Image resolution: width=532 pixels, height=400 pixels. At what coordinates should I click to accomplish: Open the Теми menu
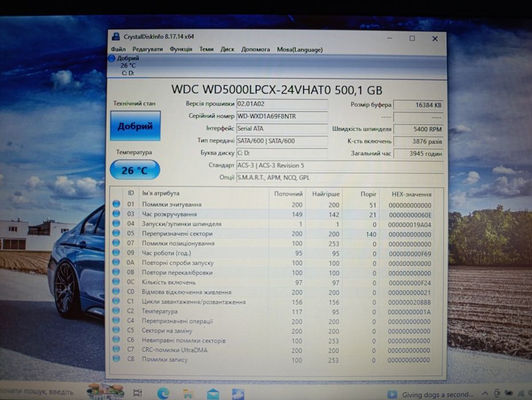coord(206,49)
